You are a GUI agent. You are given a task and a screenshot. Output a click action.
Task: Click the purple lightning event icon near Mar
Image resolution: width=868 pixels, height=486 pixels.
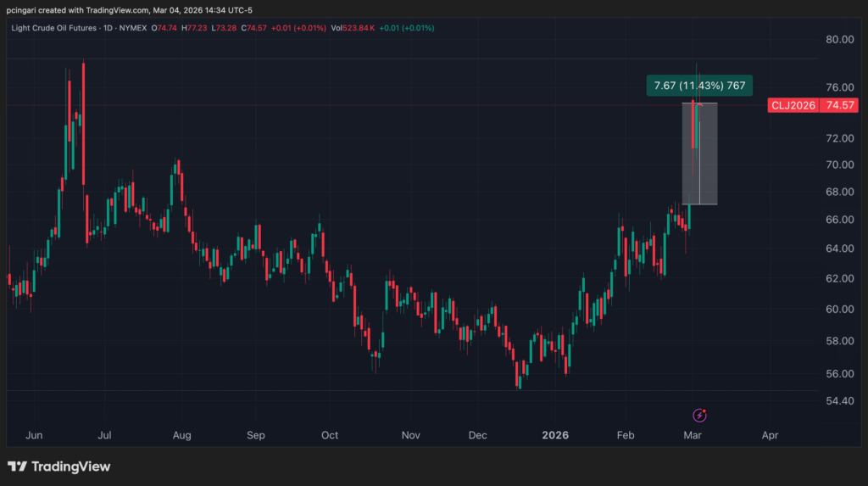[699, 415]
